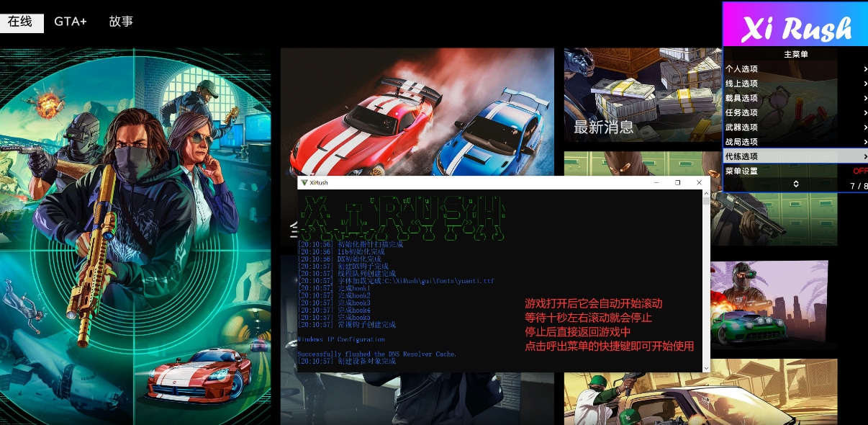Viewport: 868px width, 425px height.
Task: Click the XiRush console title text
Action: click(x=319, y=183)
